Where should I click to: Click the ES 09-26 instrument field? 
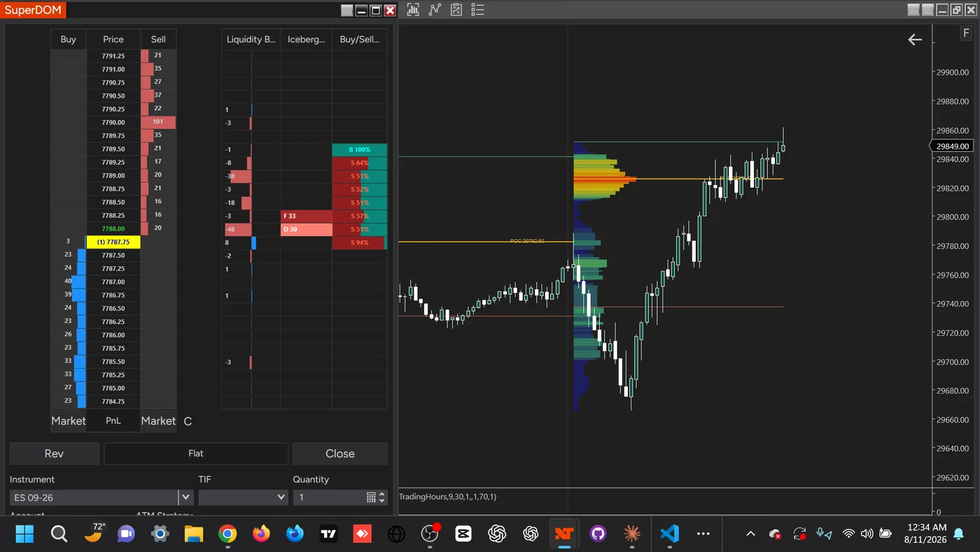(x=94, y=497)
